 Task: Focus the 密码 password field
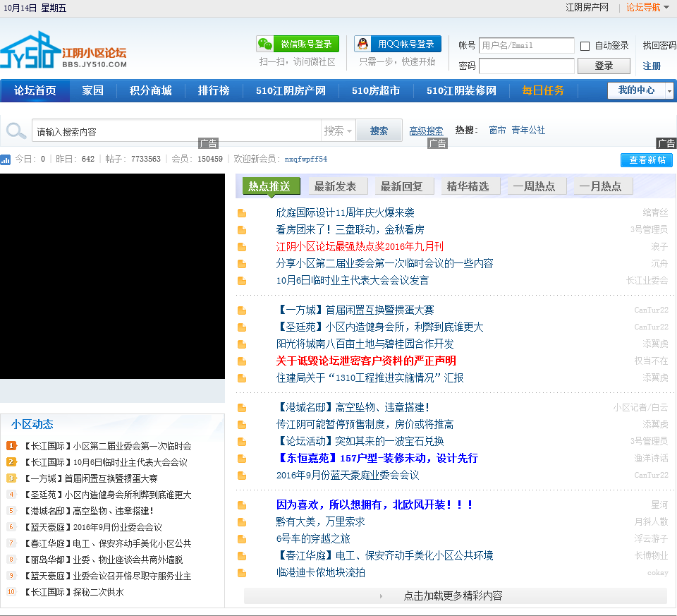(x=526, y=66)
